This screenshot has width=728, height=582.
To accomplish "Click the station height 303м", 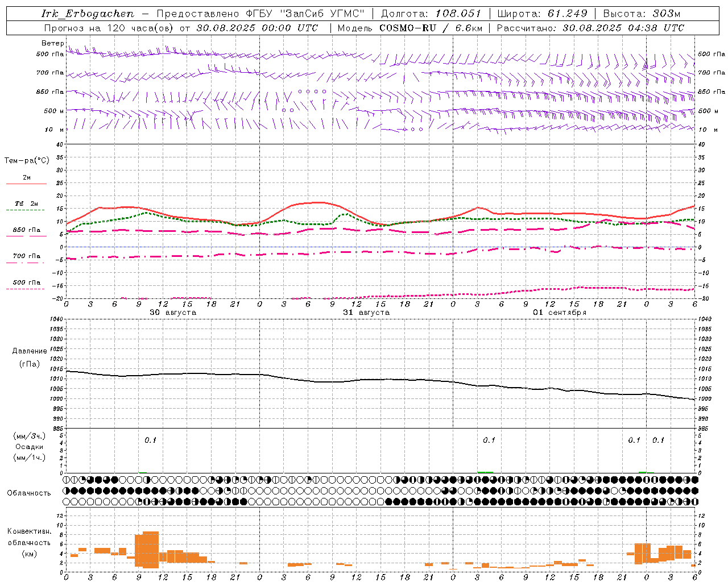I will 666,14.
